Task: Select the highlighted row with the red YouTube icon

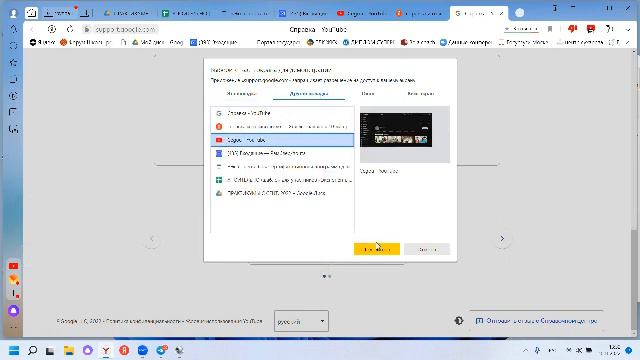Action: (x=282, y=140)
